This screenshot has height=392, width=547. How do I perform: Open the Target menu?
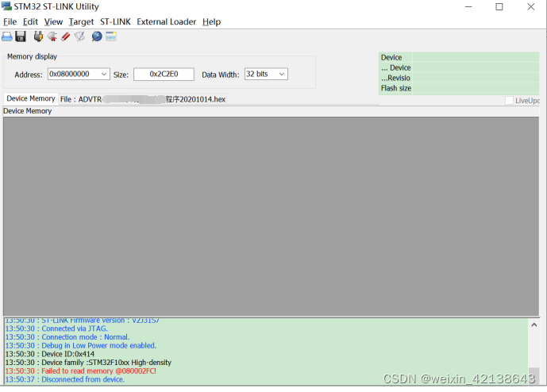81,22
